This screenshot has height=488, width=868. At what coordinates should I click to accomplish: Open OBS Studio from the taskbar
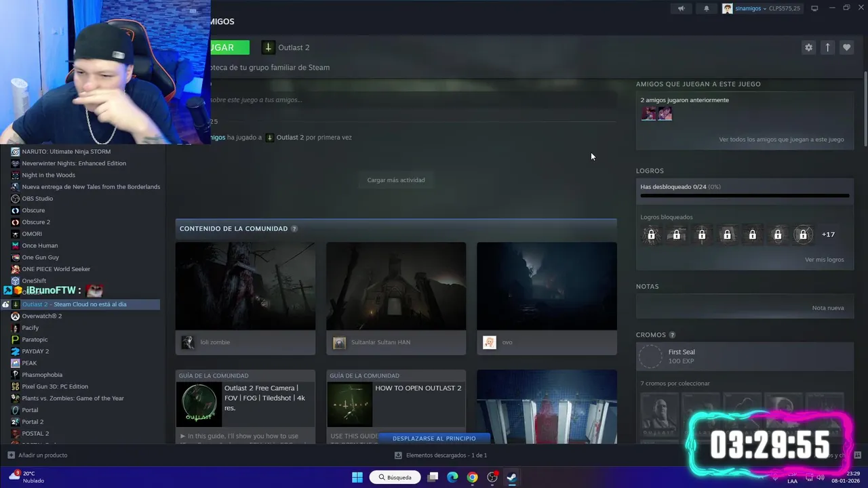(492, 477)
